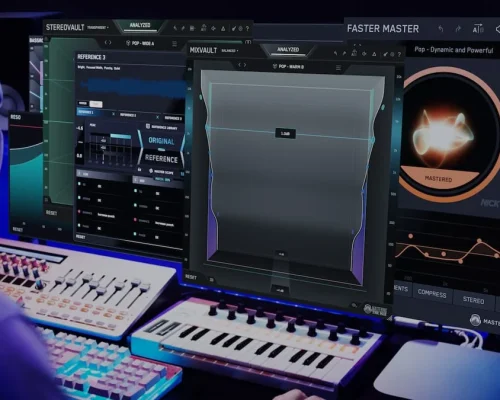Click the undo arrow in Faster Master header
This screenshot has width=500, height=400.
pyautogui.click(x=441, y=29)
